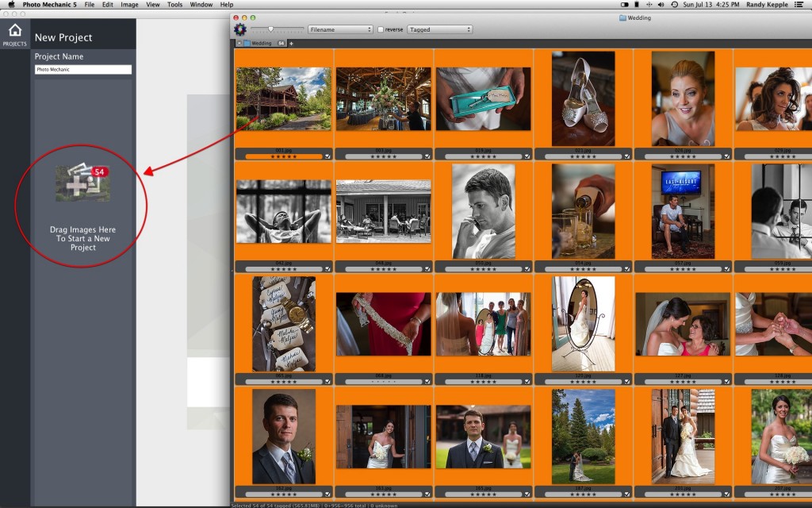Click the Randy Kepple user menu
Viewport: 812px width, 508px height.
[x=767, y=5]
